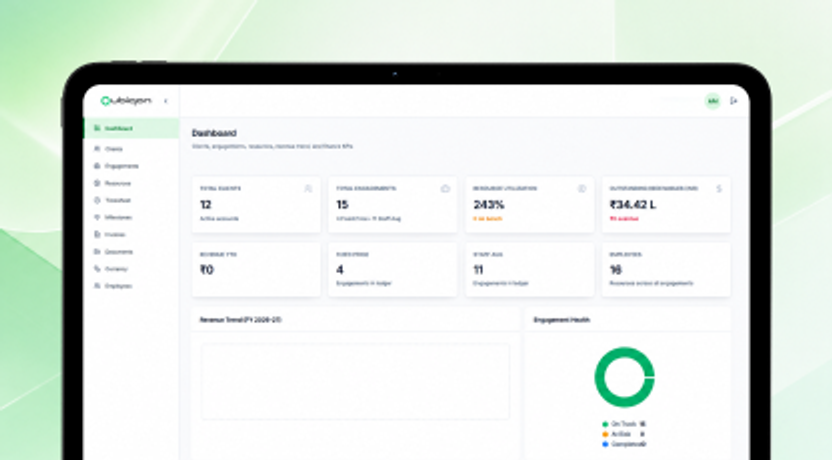
Task: Click the logout icon beside the avatar
Action: pos(734,101)
